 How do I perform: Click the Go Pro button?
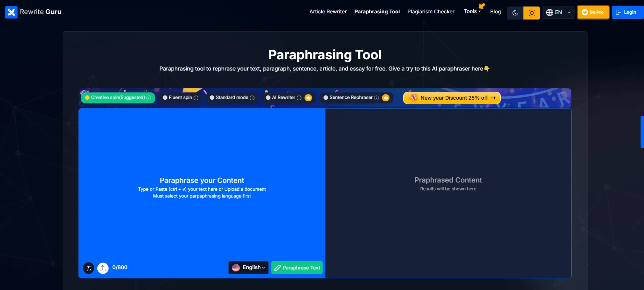[593, 12]
